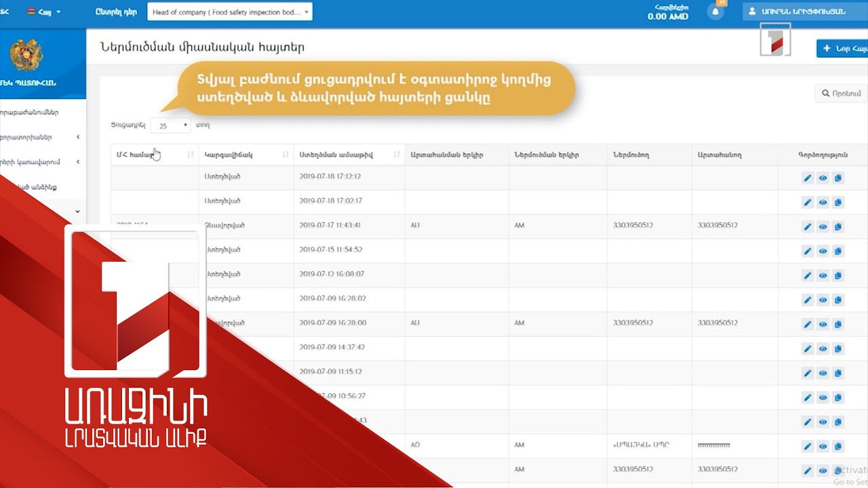The image size is (868, 488).
Task: Edit the request created 2019-07-09 14:37:42
Action: tap(807, 349)
